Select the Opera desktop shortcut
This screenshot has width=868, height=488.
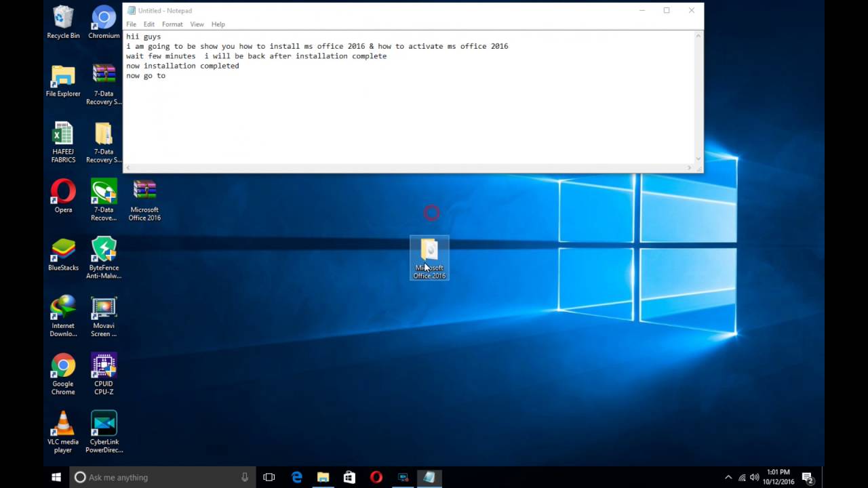pos(63,197)
